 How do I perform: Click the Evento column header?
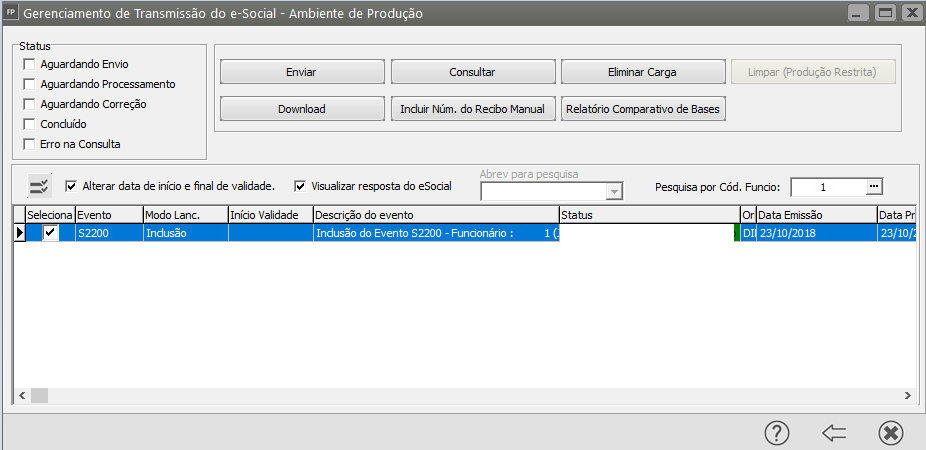(x=109, y=215)
